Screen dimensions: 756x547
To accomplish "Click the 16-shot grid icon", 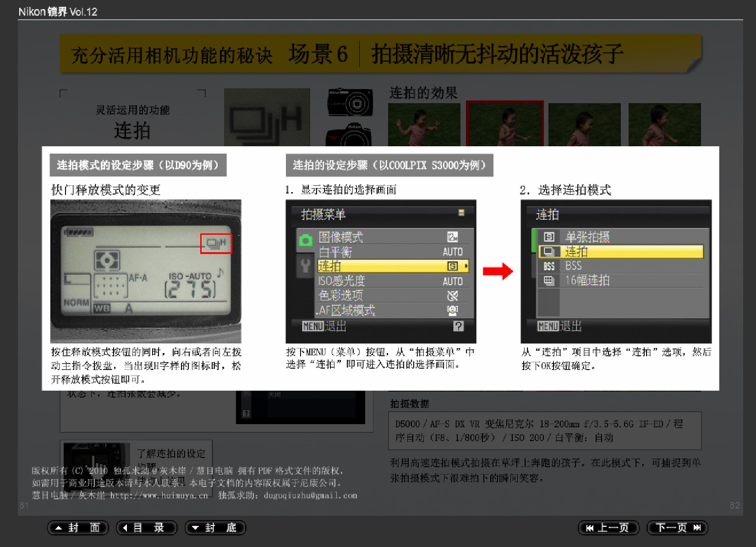I will click(x=549, y=281).
